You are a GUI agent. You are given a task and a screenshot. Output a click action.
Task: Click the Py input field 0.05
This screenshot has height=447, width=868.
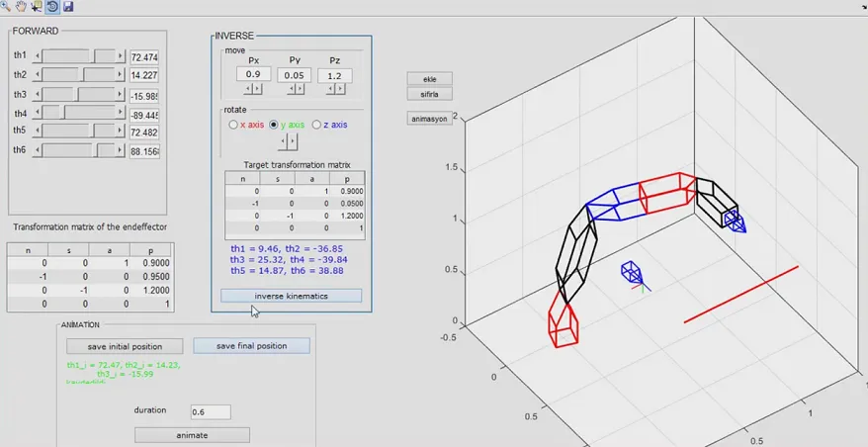point(294,75)
